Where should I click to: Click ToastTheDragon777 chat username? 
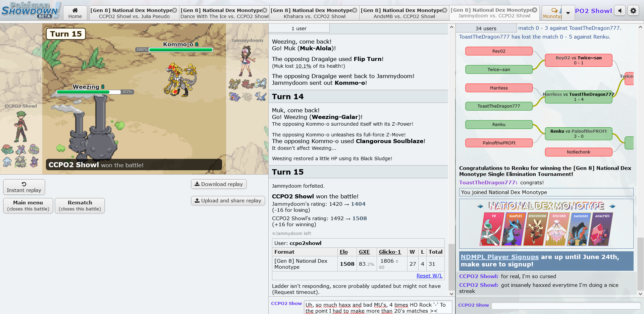pyautogui.click(x=488, y=182)
